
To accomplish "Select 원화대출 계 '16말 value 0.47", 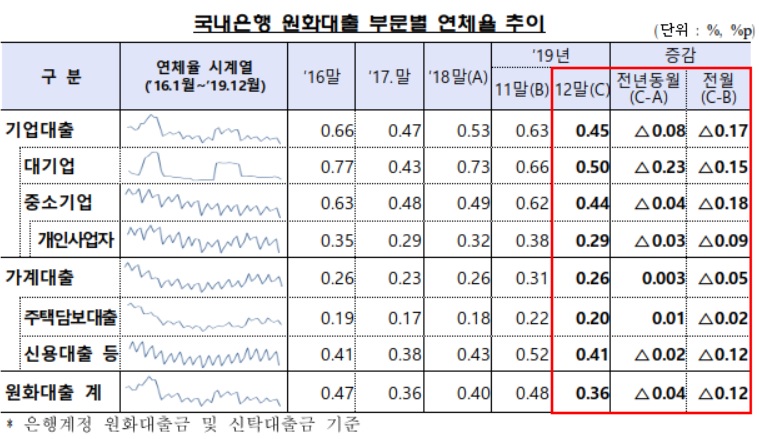I will tap(337, 393).
